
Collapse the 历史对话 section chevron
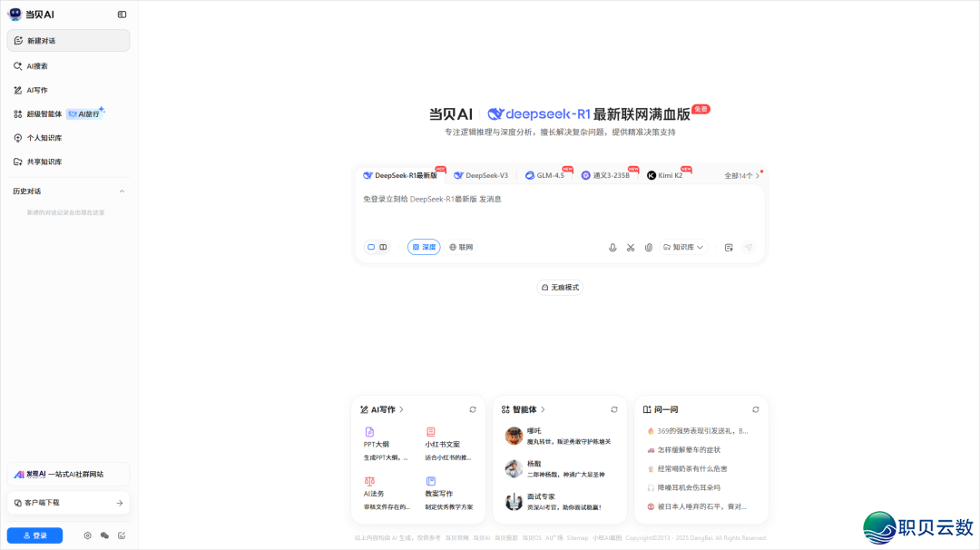pos(122,192)
